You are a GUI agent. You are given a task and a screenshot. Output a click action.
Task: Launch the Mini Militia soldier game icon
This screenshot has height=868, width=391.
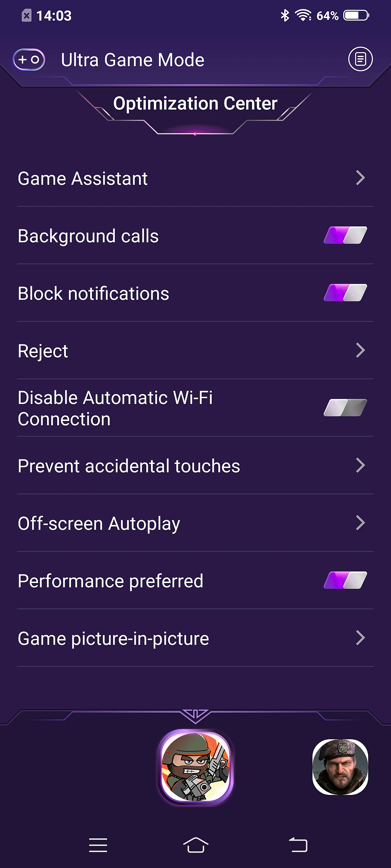point(195,767)
